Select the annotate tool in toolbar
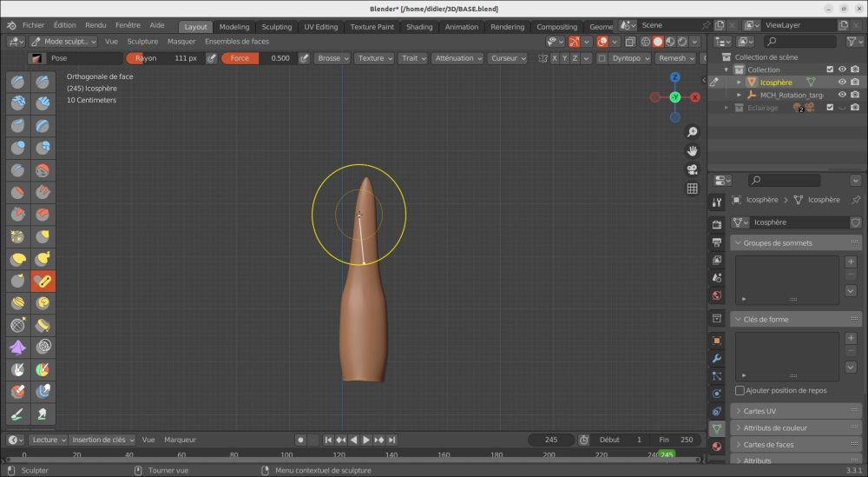Image resolution: width=868 pixels, height=477 pixels. point(17,413)
